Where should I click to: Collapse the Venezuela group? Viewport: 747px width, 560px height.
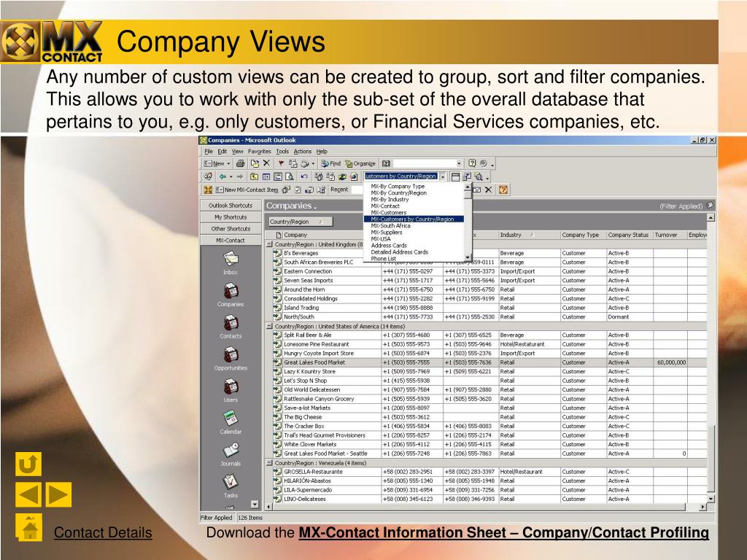click(269, 463)
